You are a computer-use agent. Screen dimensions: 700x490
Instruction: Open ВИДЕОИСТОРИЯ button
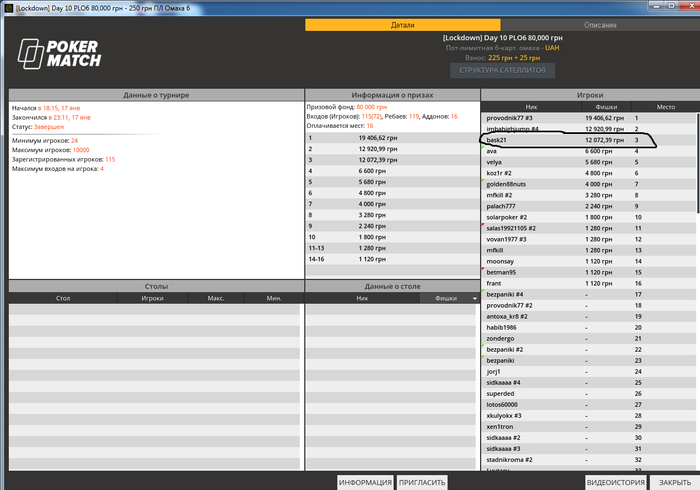615,482
